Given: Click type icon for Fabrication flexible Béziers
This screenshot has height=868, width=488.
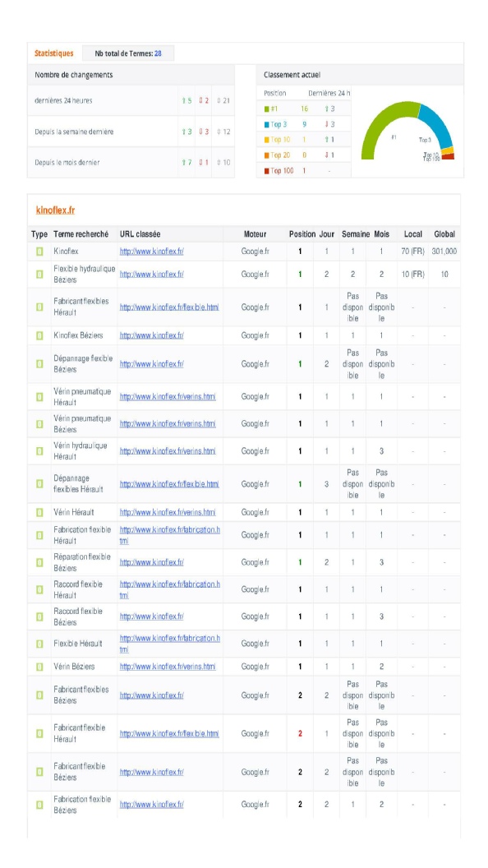Looking at the screenshot, I should click(x=39, y=805).
